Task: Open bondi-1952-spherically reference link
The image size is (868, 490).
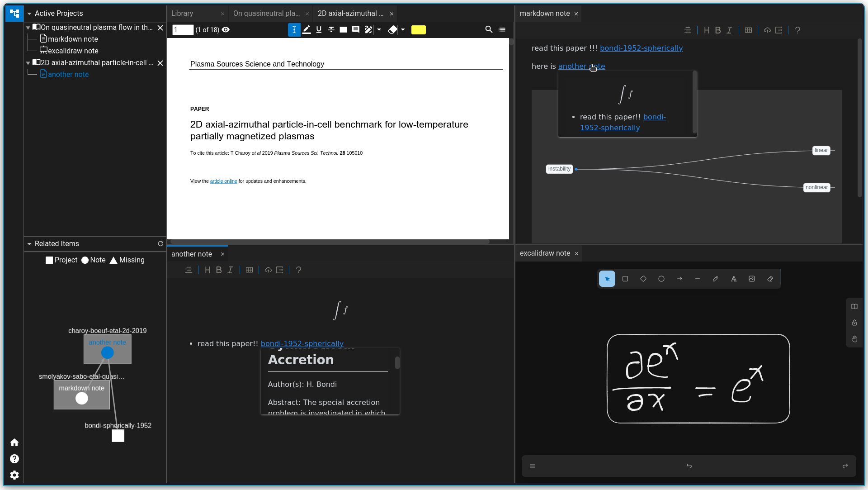Action: [641, 48]
